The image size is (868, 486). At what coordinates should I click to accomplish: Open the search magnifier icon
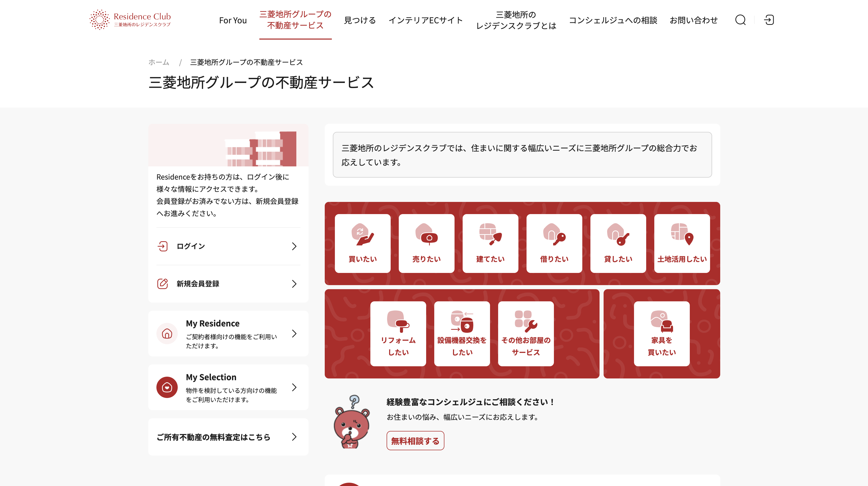point(740,20)
